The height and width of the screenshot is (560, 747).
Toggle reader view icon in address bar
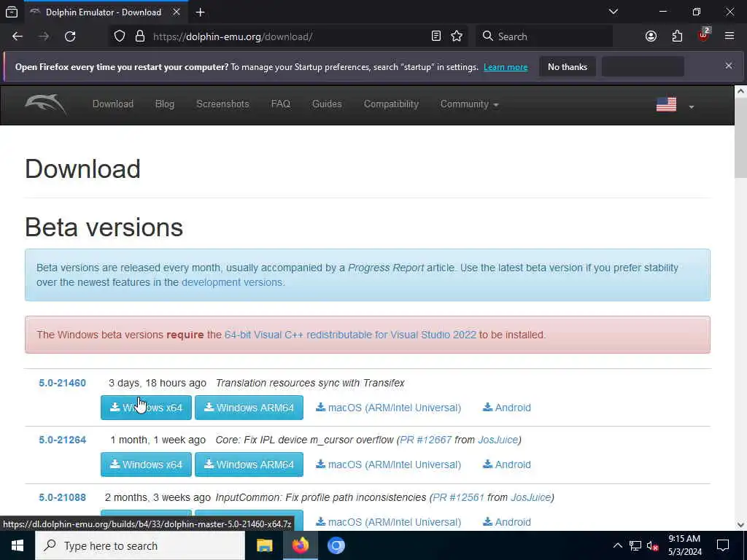click(436, 36)
